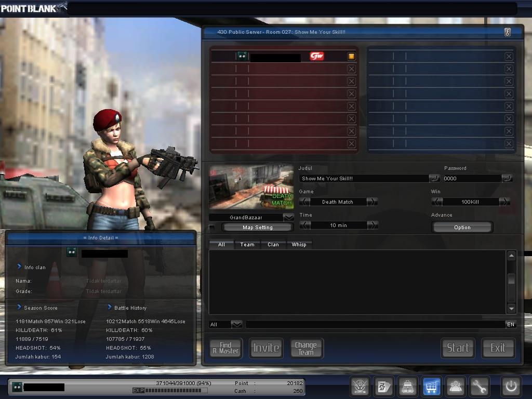The image size is (532, 399).
Task: Click the Point value 20182
Action: 295,383
